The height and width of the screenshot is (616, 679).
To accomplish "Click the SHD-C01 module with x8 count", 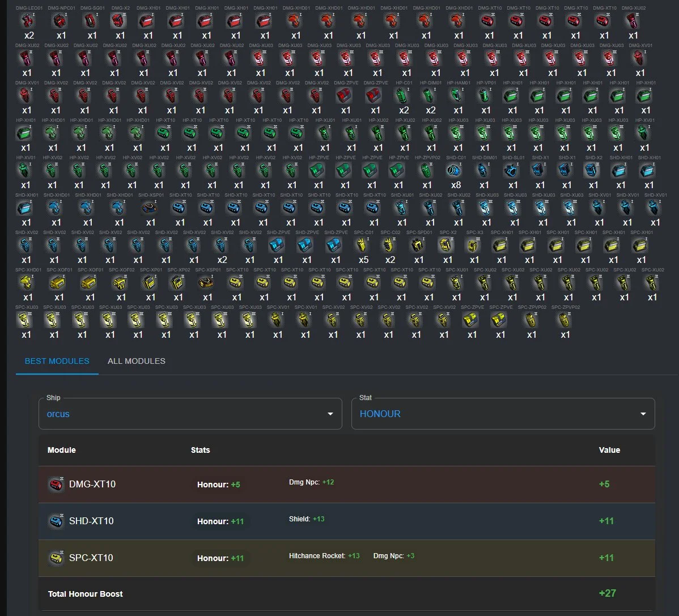I will click(x=456, y=171).
